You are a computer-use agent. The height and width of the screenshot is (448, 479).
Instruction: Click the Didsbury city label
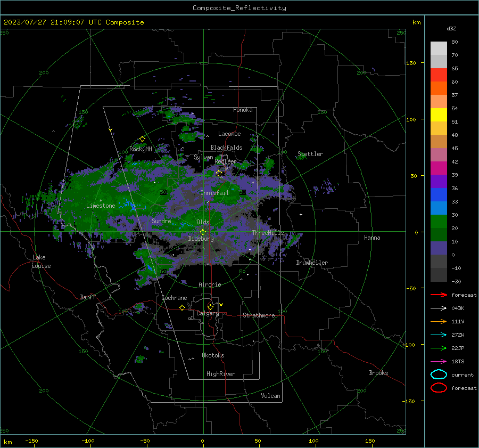(201, 239)
